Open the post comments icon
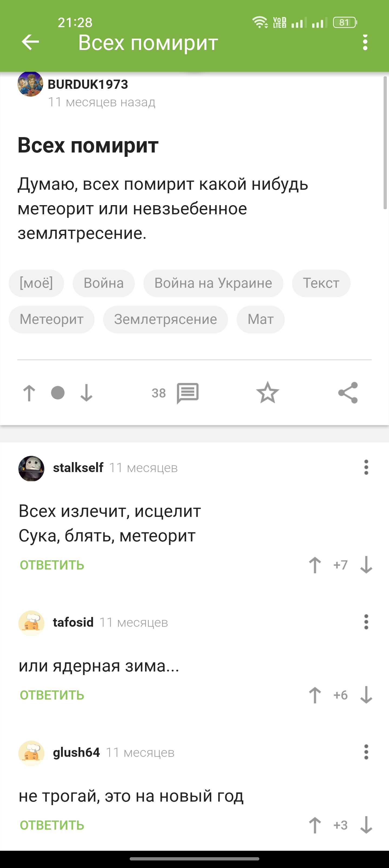The image size is (389, 868). coord(187,393)
